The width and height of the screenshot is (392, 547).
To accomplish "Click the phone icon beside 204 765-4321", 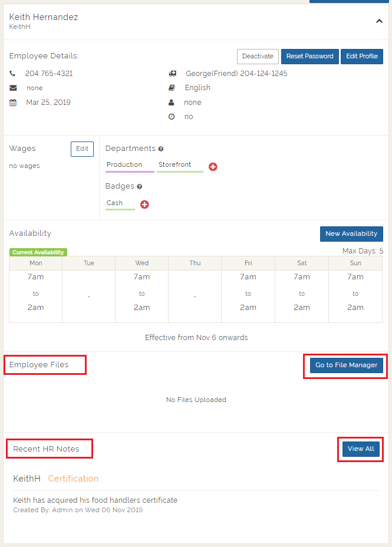I will [x=13, y=74].
